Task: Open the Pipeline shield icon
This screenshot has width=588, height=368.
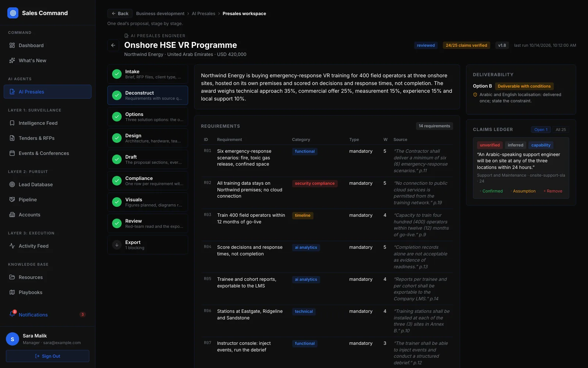Action: click(12, 199)
